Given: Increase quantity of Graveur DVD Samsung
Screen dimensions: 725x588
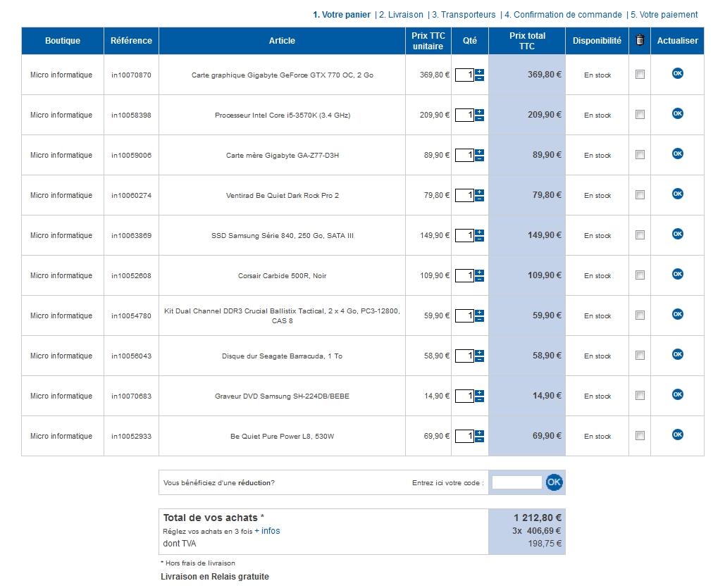Looking at the screenshot, I should [x=480, y=394].
